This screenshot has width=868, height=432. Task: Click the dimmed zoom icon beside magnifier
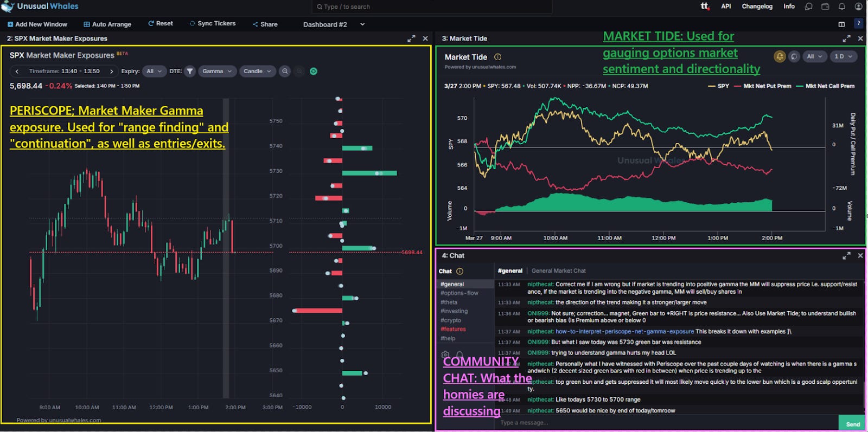299,71
